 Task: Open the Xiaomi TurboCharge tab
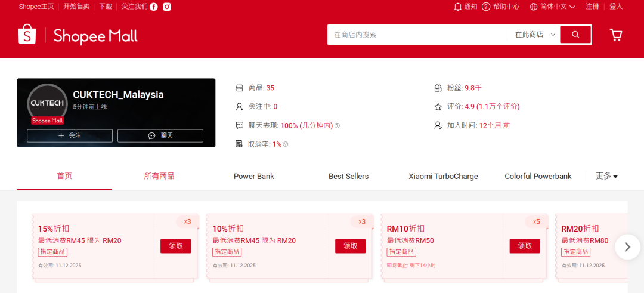coord(443,176)
